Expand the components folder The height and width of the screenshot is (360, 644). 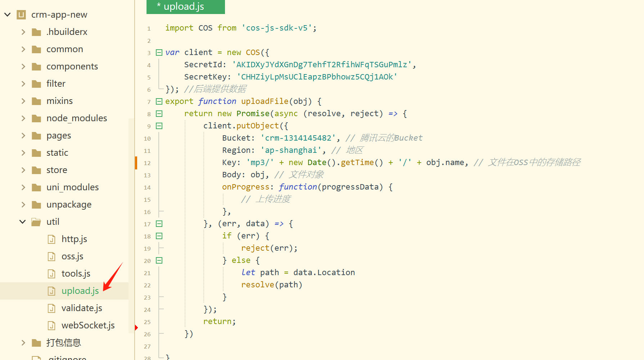pos(23,66)
